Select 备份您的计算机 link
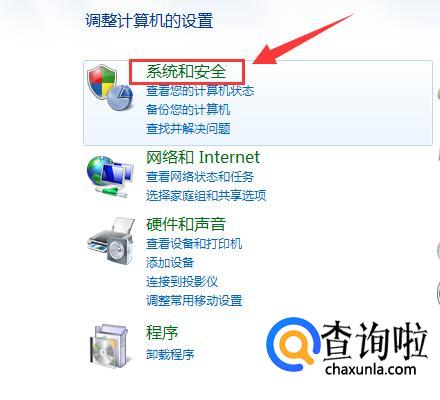This screenshot has width=440, height=400. (x=188, y=110)
